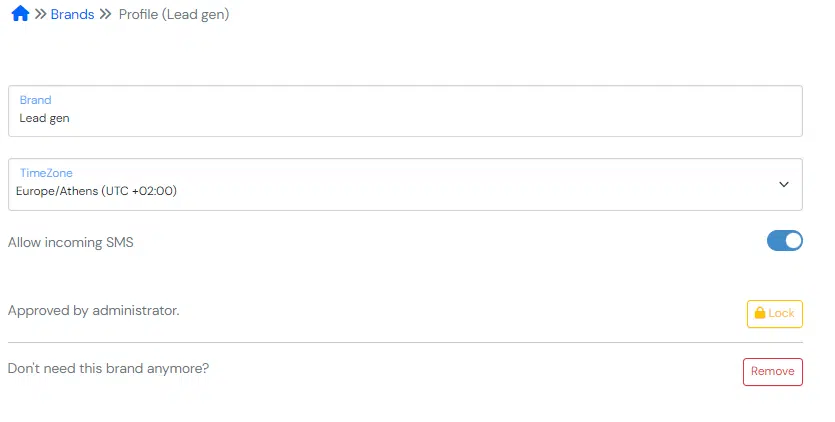Click double-chevron separator after home icon

click(x=40, y=14)
